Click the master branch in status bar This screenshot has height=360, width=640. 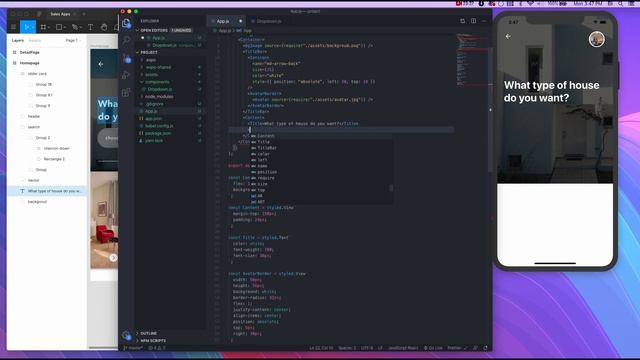tap(133, 348)
